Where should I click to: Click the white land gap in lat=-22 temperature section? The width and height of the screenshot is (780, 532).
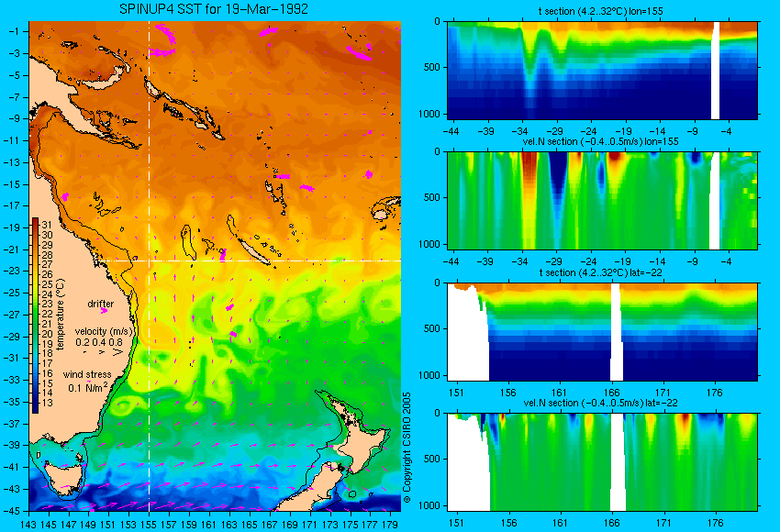click(x=617, y=332)
